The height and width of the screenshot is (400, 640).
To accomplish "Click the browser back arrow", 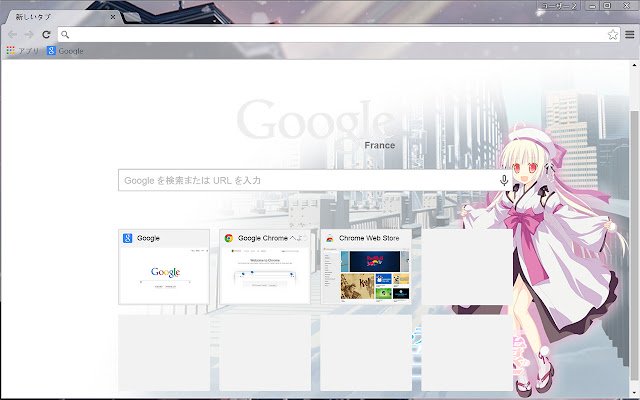I will coord(12,35).
